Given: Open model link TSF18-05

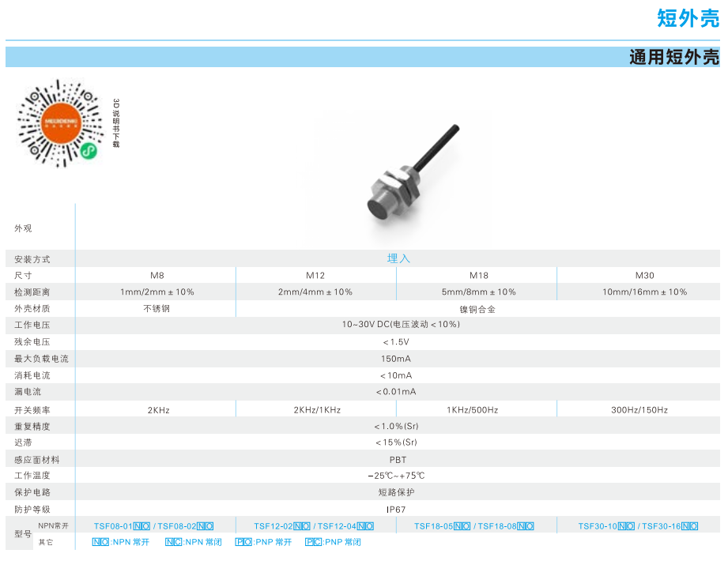Looking at the screenshot, I should (x=433, y=526).
